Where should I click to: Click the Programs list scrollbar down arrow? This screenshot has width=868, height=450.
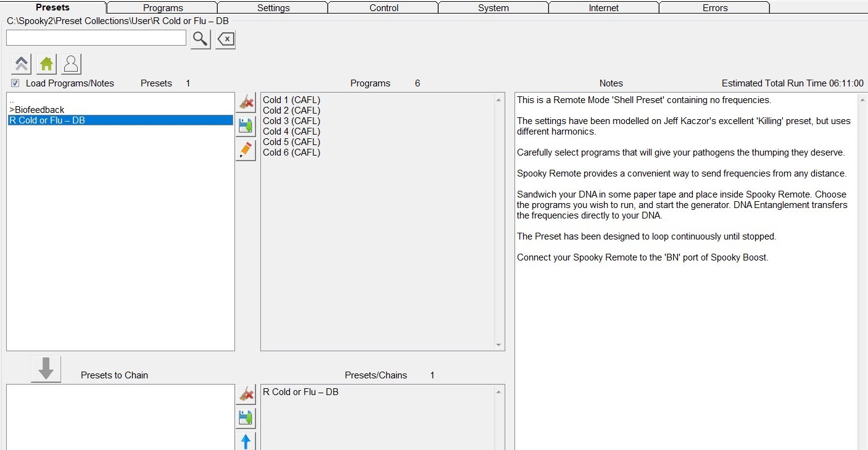[x=498, y=345]
